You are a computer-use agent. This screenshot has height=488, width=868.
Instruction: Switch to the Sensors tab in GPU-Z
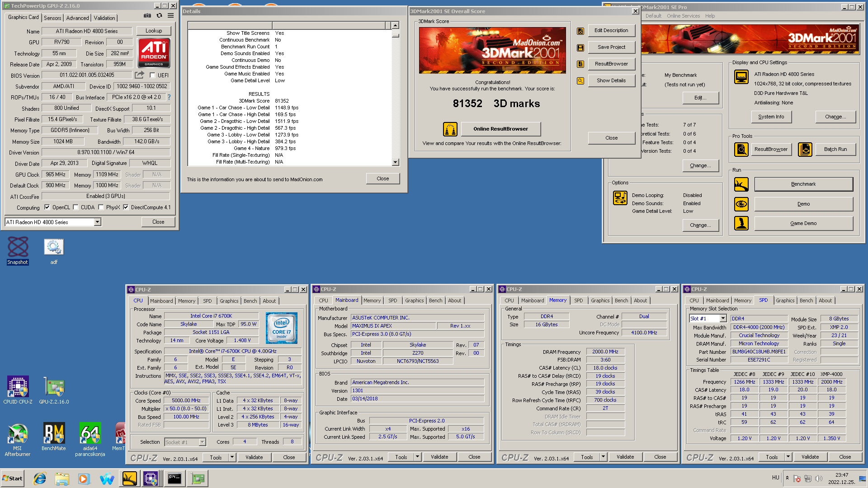[52, 18]
